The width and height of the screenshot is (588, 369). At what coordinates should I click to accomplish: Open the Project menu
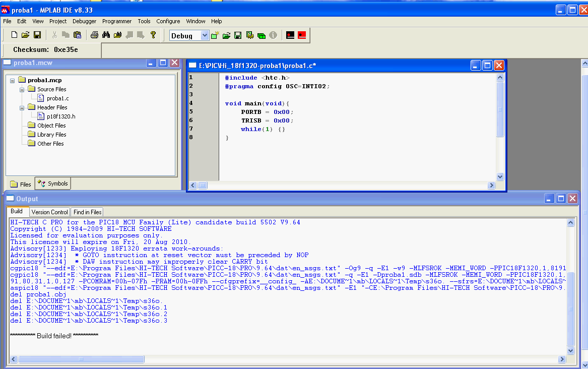coord(58,21)
